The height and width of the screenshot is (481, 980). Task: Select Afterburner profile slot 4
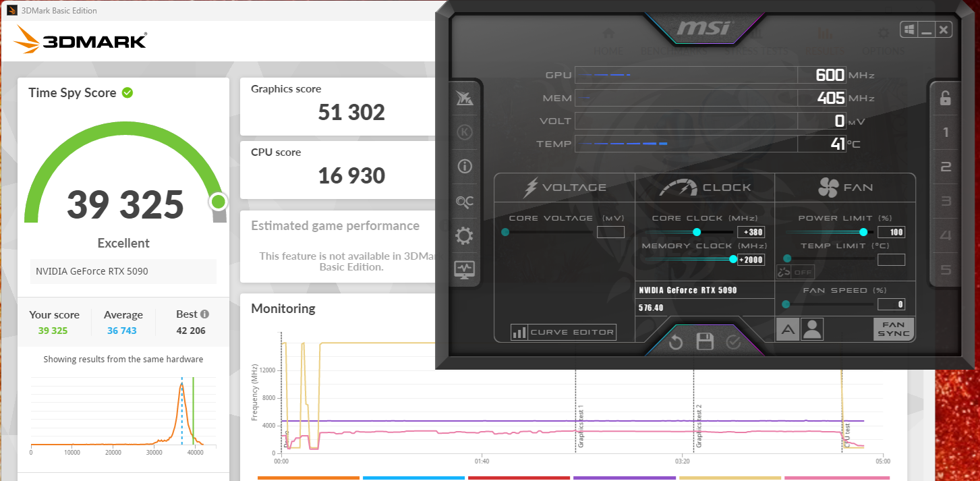pyautogui.click(x=946, y=235)
